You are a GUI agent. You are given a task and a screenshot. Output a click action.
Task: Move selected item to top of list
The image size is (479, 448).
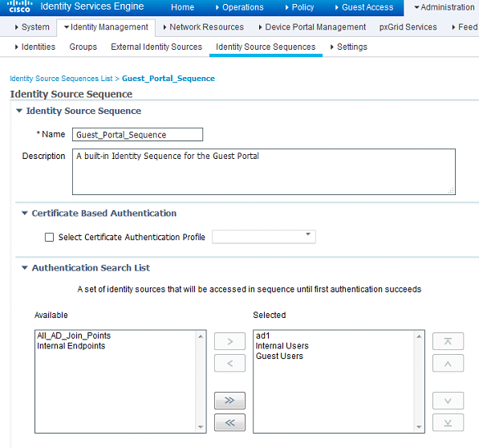448,341
